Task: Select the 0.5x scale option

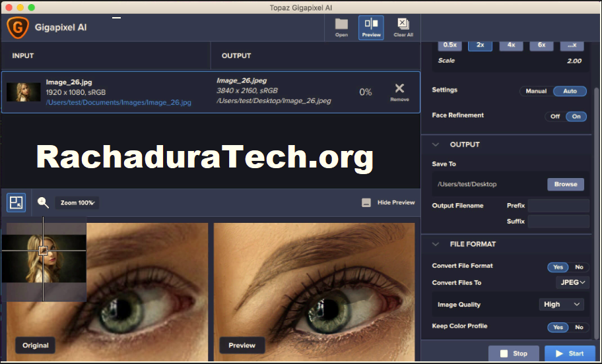Action: pos(450,45)
